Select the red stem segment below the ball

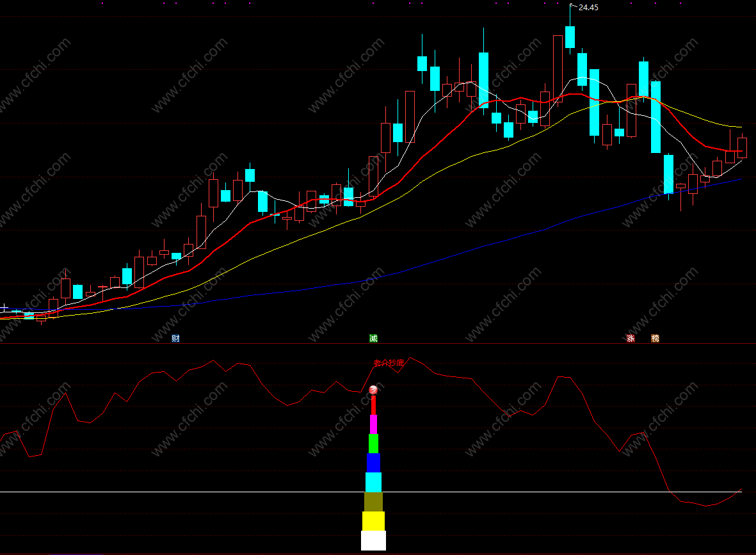coord(373,405)
